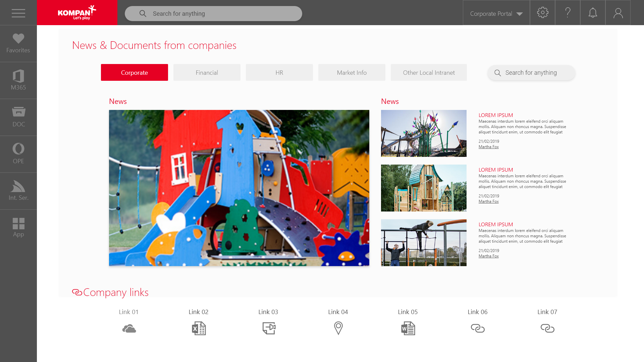Open the App grid icon
The image size is (644, 362).
[18, 228]
